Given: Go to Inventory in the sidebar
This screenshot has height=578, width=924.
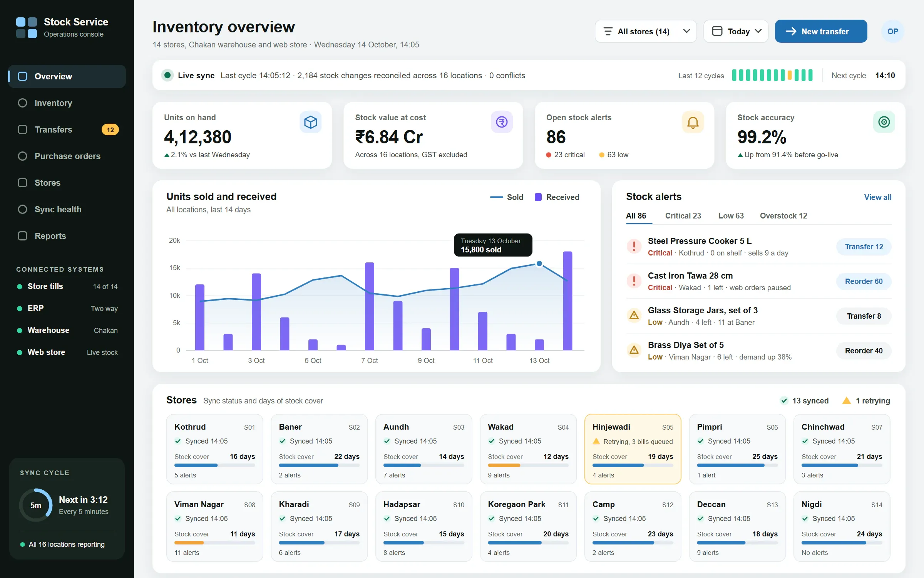Looking at the screenshot, I should [67, 103].
